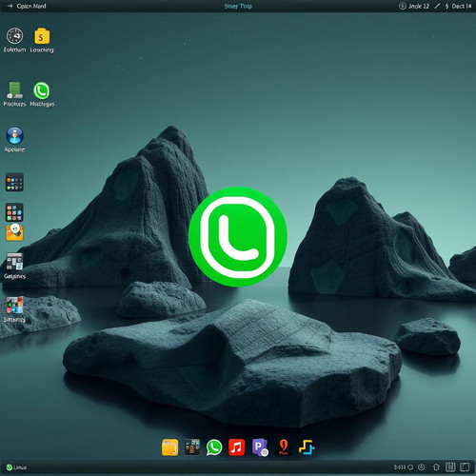
Task: Open the yellow S bag desktop icon
Action: (42, 36)
